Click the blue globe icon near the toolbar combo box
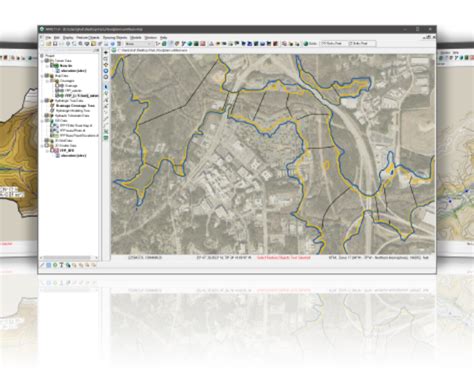Viewport: 474px width, 387px height. point(113,44)
